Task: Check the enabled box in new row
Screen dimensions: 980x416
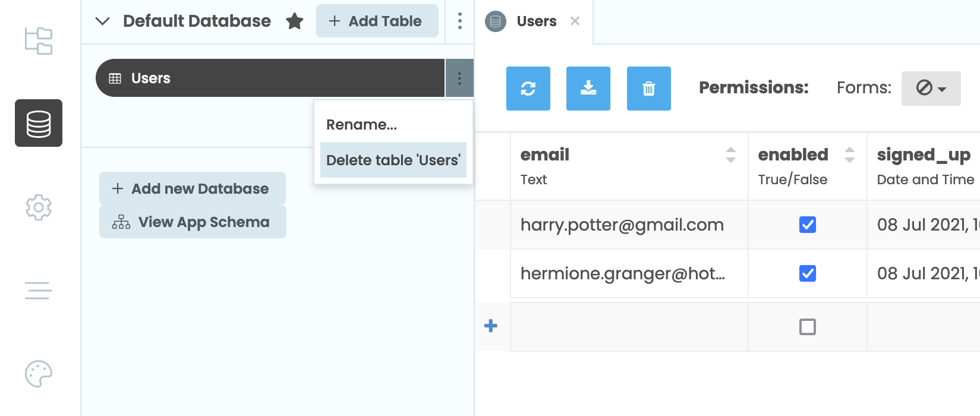Action: click(x=807, y=327)
